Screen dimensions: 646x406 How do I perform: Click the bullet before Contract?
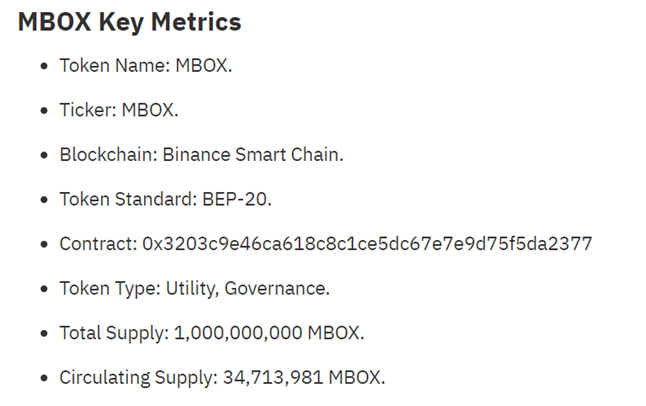[44, 244]
